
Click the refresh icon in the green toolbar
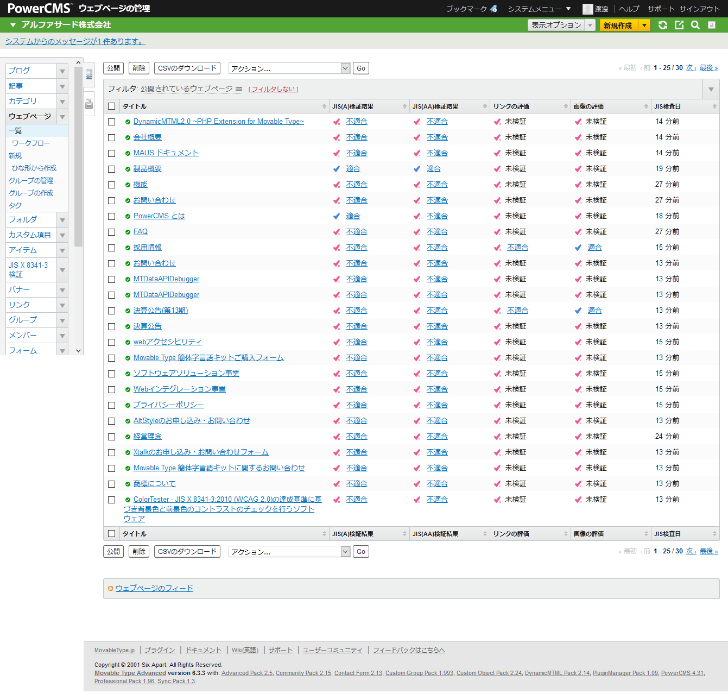point(663,25)
